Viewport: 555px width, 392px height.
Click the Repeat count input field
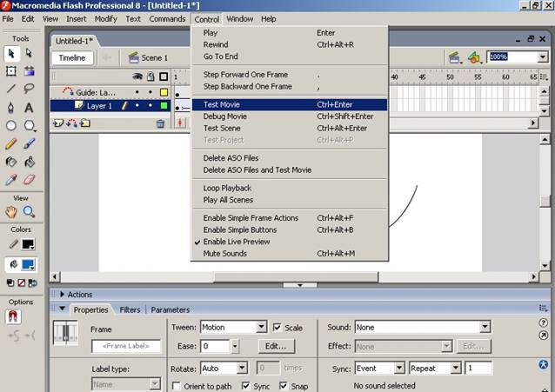478,369
